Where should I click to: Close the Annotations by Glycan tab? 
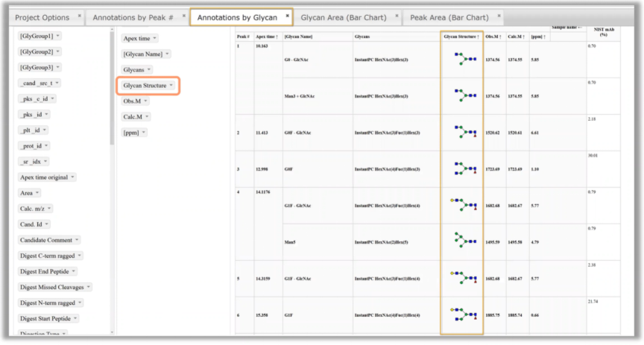(288, 16)
